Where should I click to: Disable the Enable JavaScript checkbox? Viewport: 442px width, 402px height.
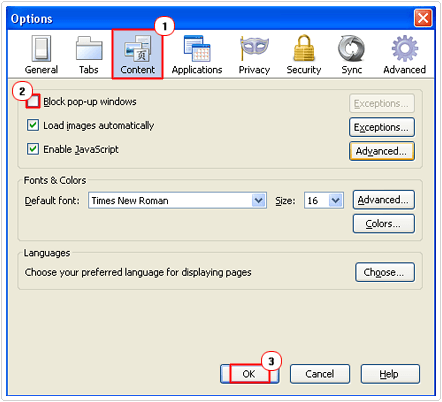33,149
